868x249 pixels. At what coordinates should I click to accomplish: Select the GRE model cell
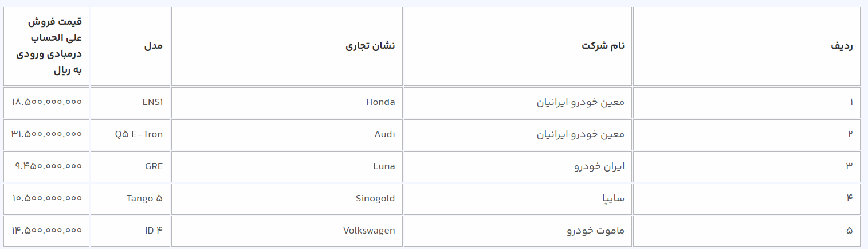[x=154, y=166]
